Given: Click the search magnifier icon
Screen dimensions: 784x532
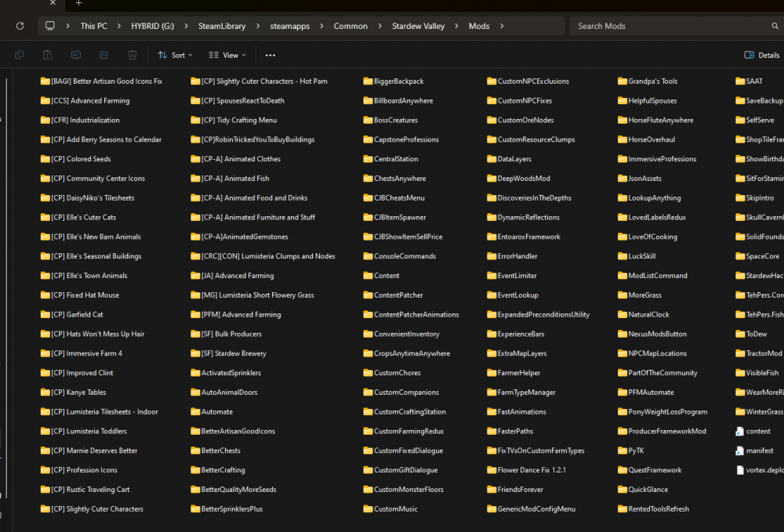Looking at the screenshot, I should coord(775,26).
